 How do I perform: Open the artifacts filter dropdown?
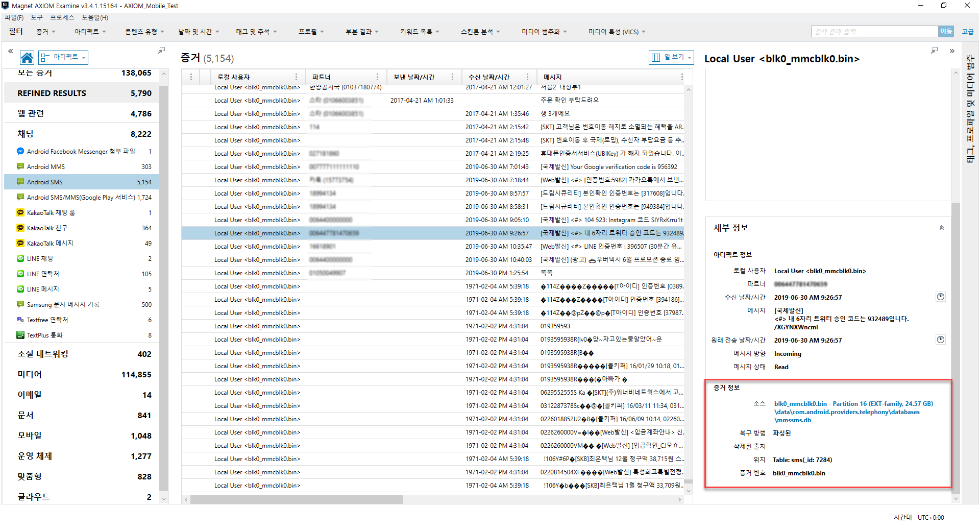90,32
